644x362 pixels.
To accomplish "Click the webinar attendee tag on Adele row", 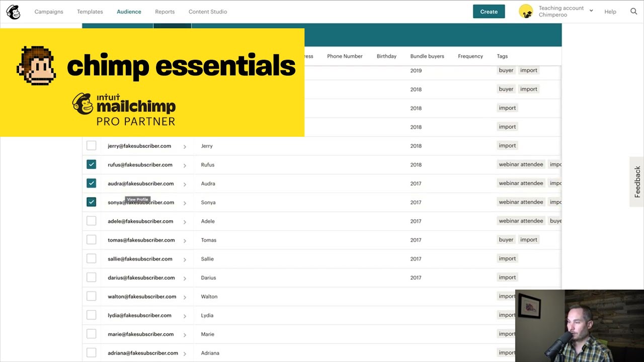I will [x=521, y=221].
